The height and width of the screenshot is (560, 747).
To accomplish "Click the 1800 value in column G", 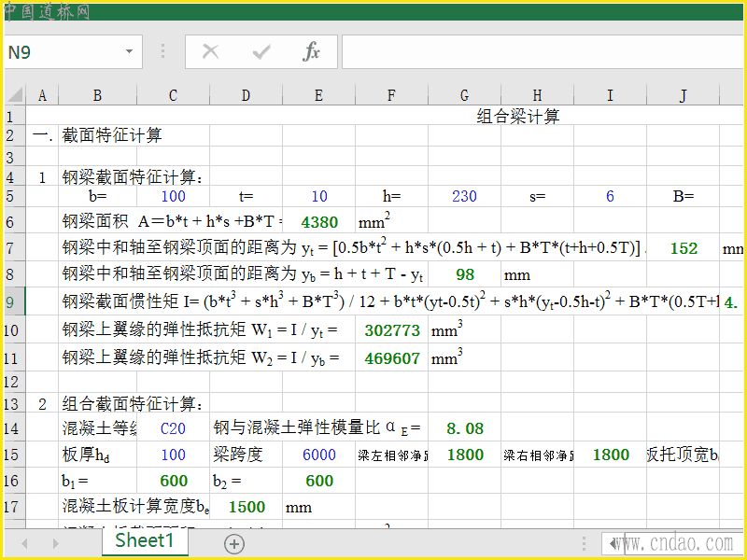I will coord(465,455).
